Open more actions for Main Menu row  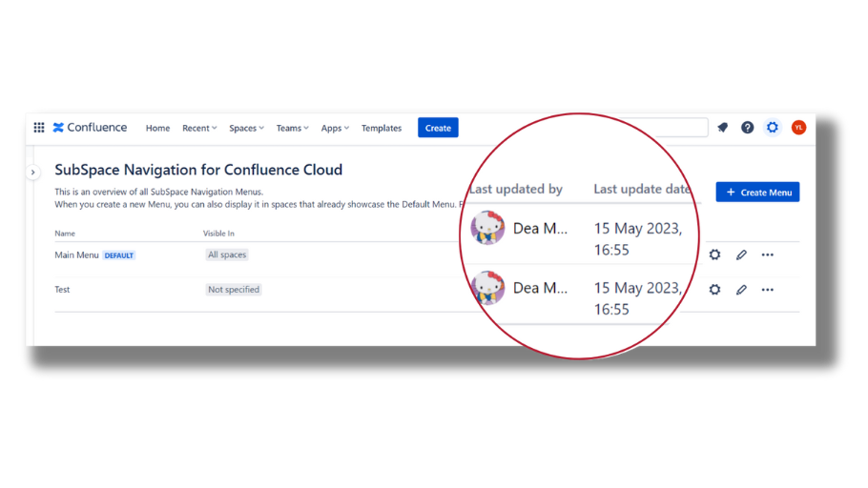pos(768,255)
